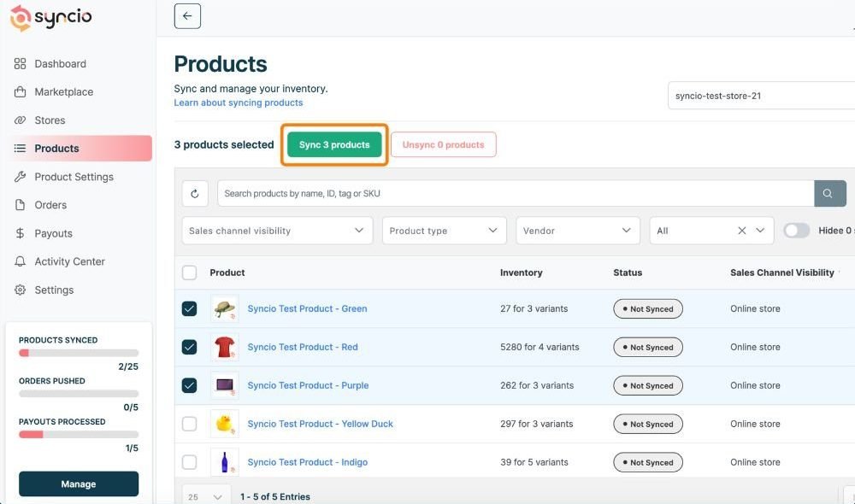Click the Marketplace bag icon
855x504 pixels.
click(x=21, y=91)
